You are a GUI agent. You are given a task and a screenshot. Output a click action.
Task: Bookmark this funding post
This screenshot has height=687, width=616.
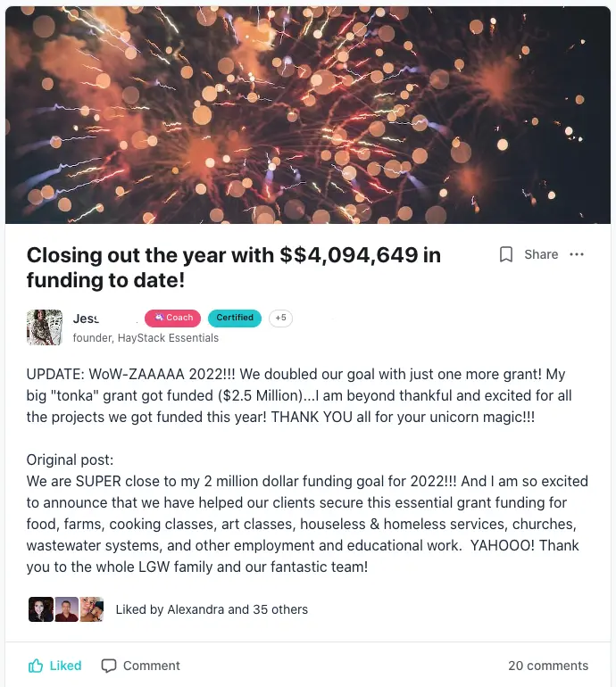[506, 254]
